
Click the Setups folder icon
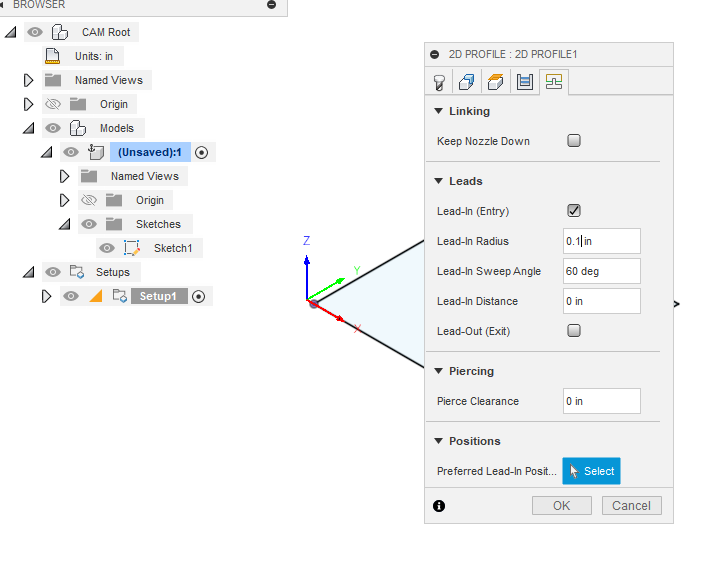coord(77,272)
